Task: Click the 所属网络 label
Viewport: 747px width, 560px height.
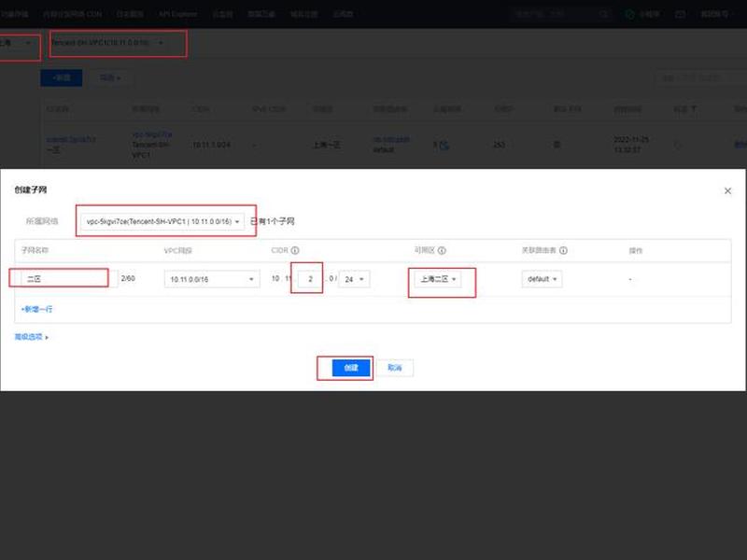Action: [x=42, y=221]
